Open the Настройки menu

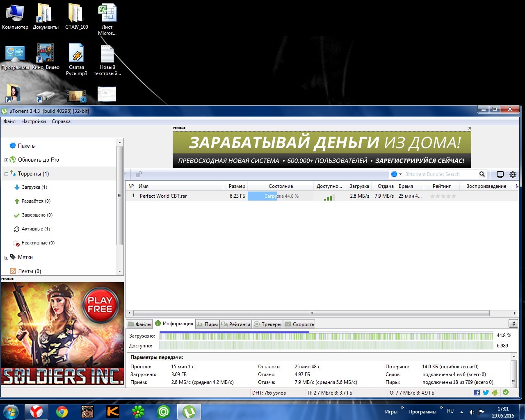tap(34, 121)
